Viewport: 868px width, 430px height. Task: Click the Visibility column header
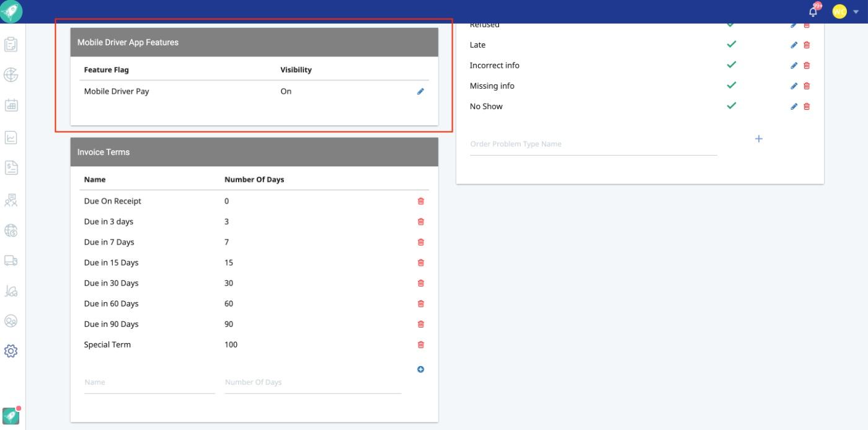pos(296,69)
